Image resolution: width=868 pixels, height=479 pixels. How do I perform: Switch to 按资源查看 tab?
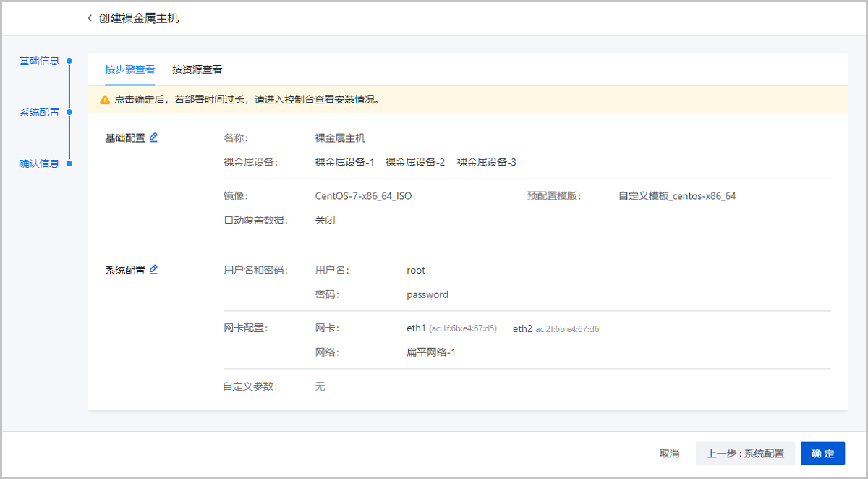pyautogui.click(x=197, y=70)
